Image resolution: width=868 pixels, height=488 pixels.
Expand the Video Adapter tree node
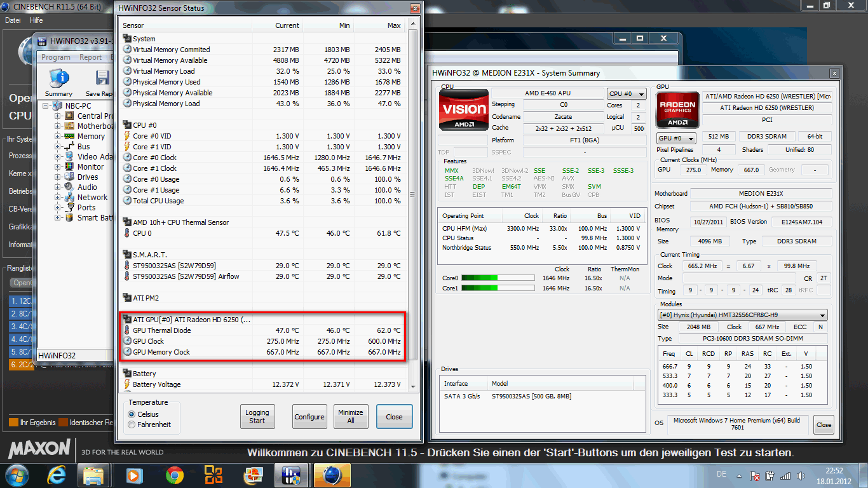58,157
